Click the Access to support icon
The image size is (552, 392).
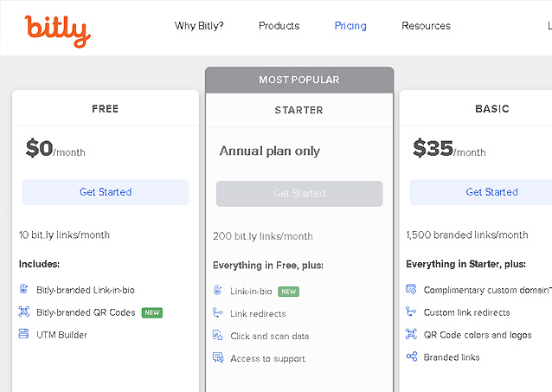click(x=217, y=357)
